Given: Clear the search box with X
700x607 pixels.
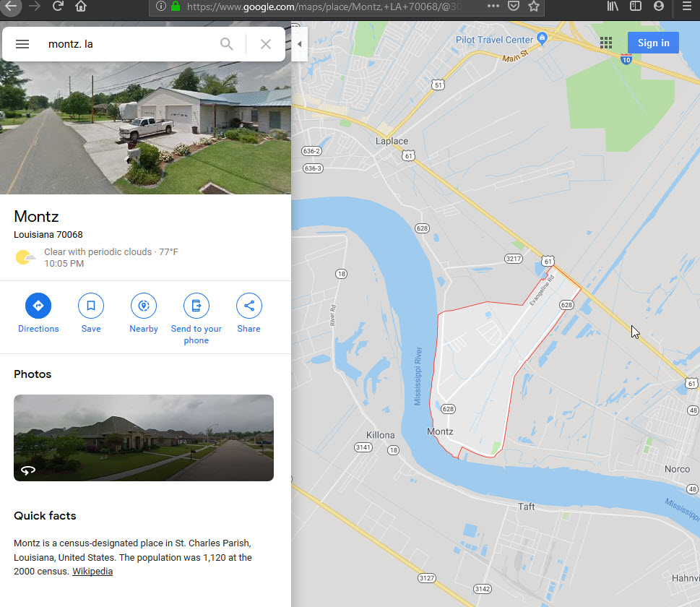Looking at the screenshot, I should click(266, 44).
